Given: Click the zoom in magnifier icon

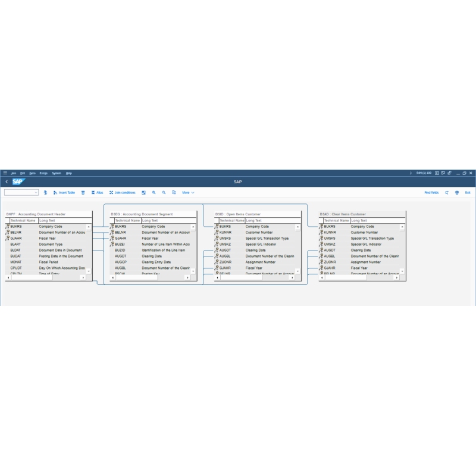Looking at the screenshot, I should coord(154,192).
